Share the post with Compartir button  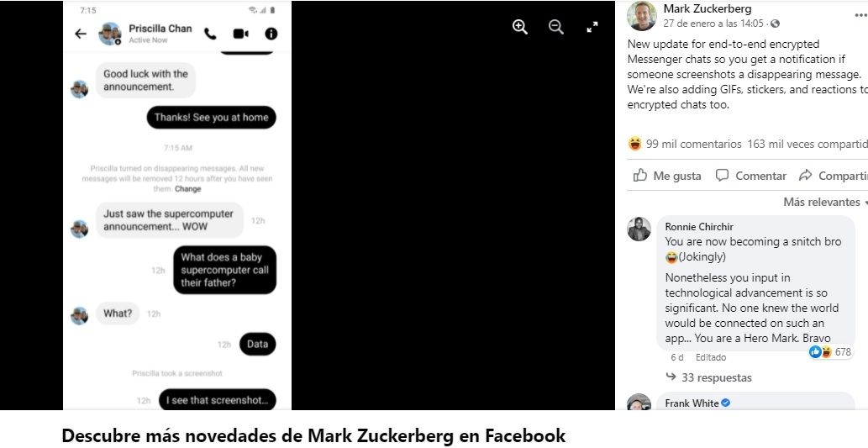tap(833, 176)
